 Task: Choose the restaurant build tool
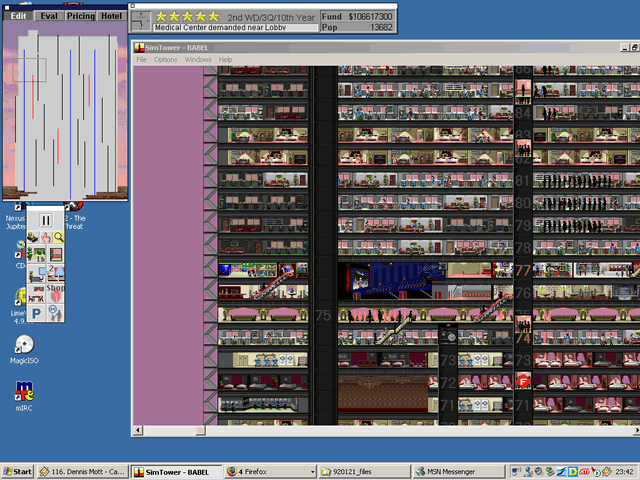click(34, 293)
